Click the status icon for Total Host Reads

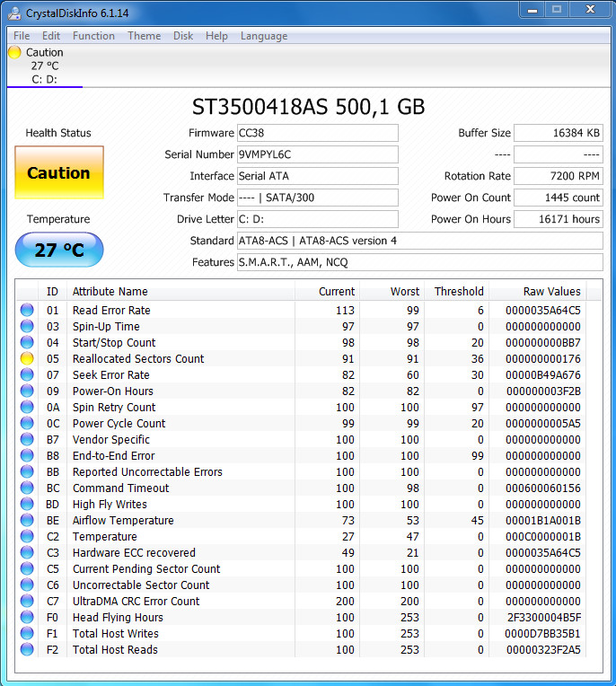point(27,649)
